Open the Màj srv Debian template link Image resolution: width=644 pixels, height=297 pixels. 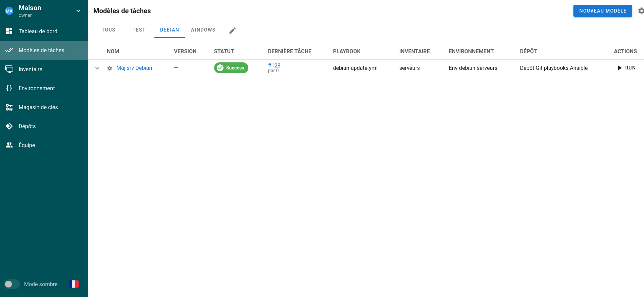(x=134, y=68)
